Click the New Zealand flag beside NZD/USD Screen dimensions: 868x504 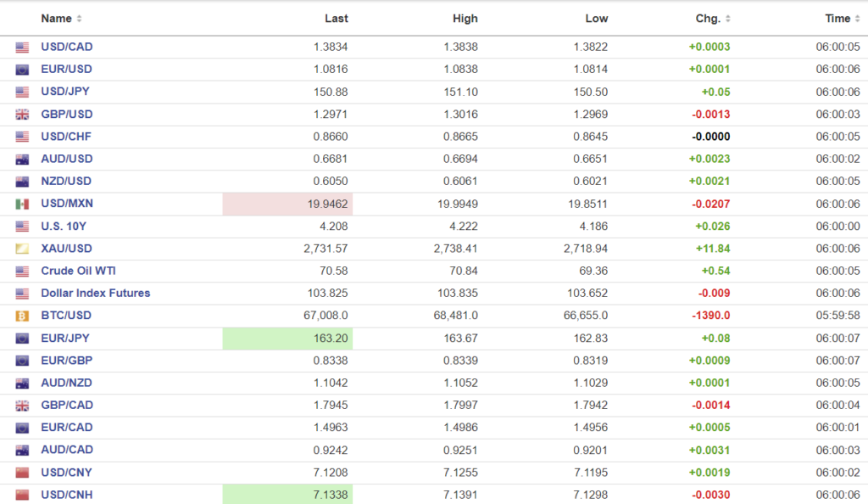click(22, 182)
